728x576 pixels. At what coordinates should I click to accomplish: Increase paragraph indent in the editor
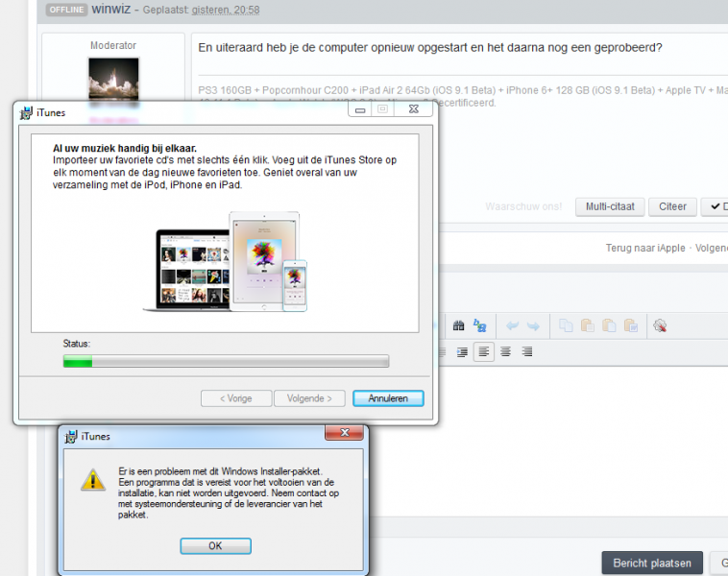[462, 351]
